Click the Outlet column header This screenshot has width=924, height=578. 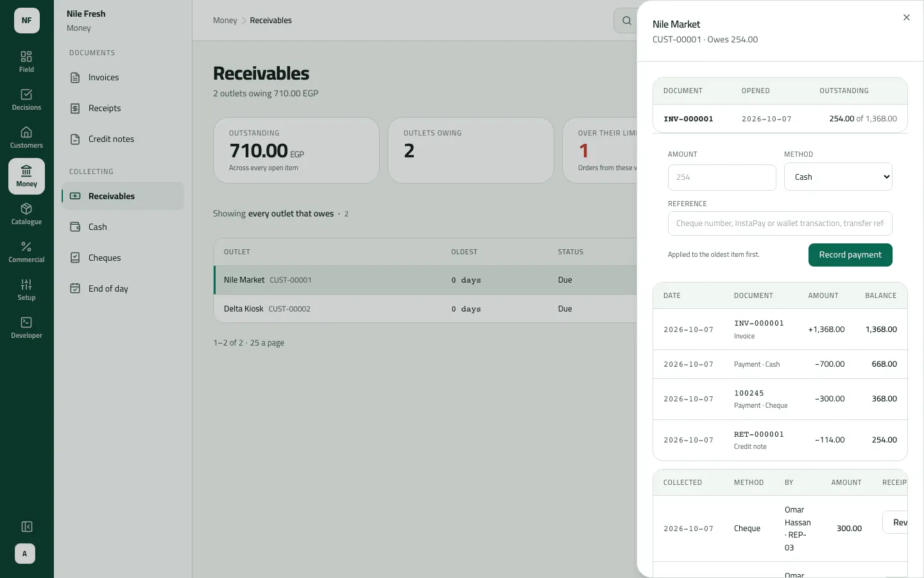pyautogui.click(x=237, y=252)
